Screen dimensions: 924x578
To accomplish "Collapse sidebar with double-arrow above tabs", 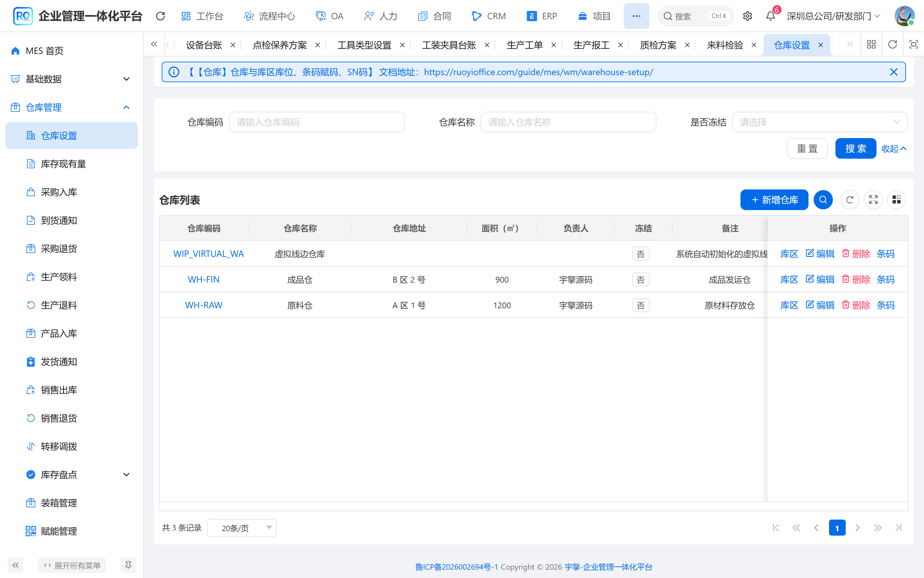I will click(x=154, y=44).
